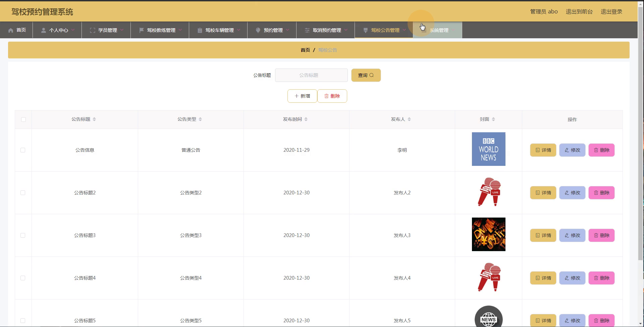Sort by 封面 column arrows

point(493,119)
